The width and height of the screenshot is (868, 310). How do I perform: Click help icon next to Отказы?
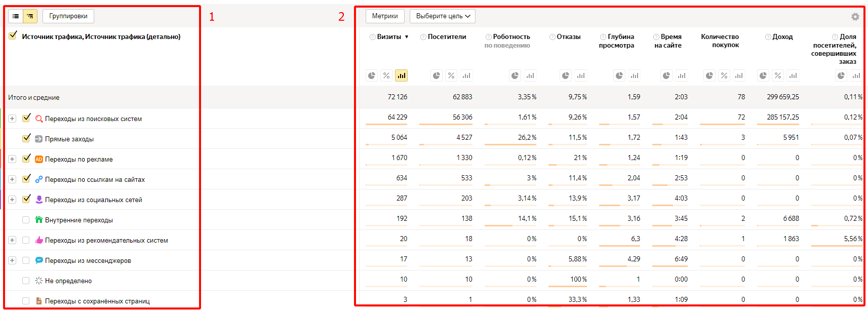point(553,37)
